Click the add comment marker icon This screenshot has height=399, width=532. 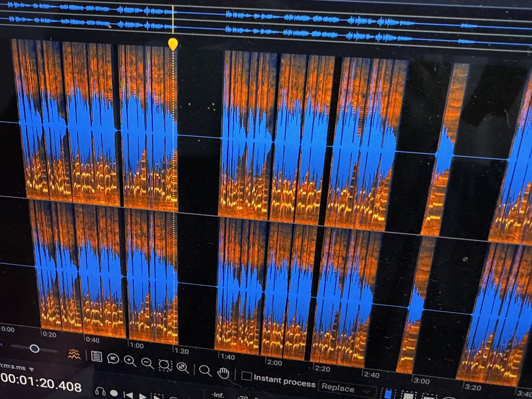[x=113, y=358]
